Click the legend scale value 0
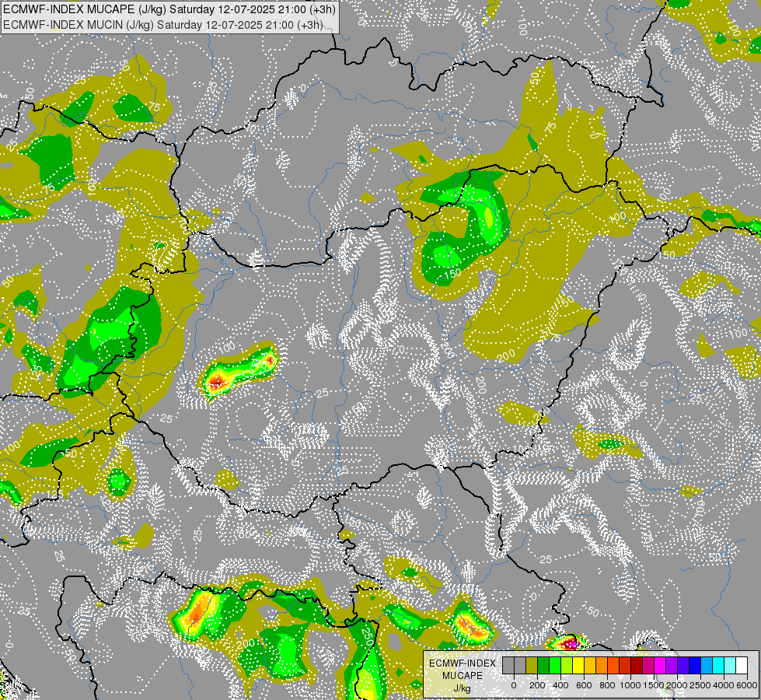 (514, 685)
